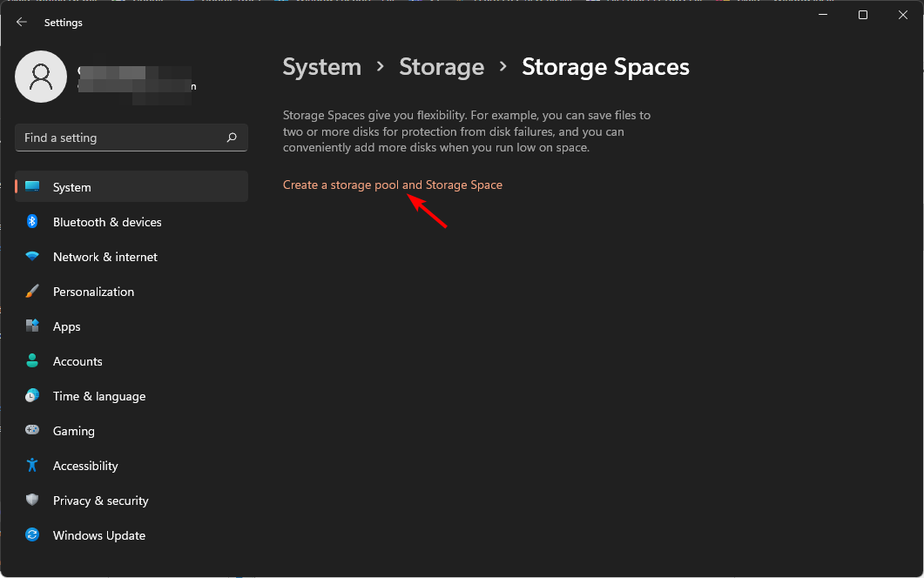Open Apps settings
This screenshot has width=924, height=578.
coord(68,326)
